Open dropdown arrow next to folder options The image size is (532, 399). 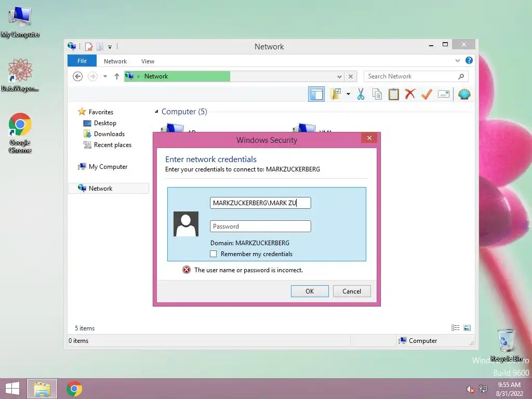pos(348,94)
